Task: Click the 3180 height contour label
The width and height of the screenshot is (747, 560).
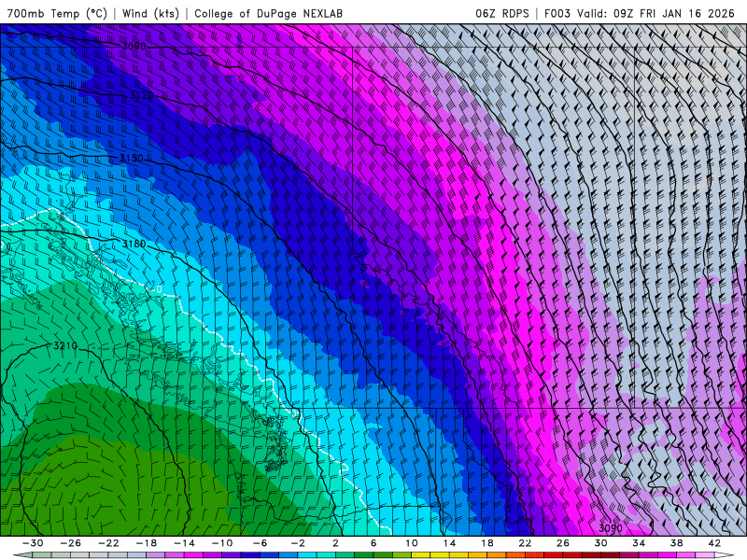Action: click(134, 244)
